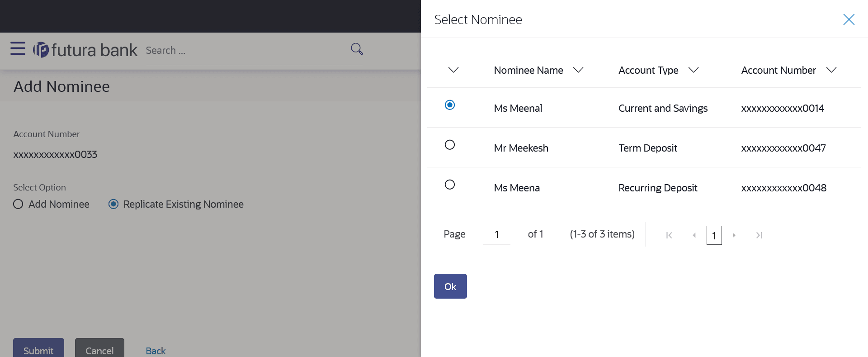
Task: Select the Ms Meenal nominee radio button
Action: pyautogui.click(x=450, y=105)
